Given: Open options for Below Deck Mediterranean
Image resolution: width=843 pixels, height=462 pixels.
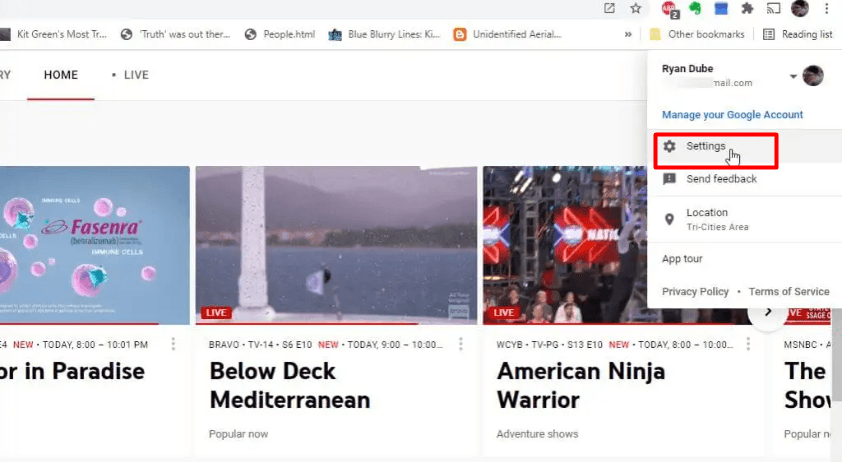Looking at the screenshot, I should coord(461,344).
